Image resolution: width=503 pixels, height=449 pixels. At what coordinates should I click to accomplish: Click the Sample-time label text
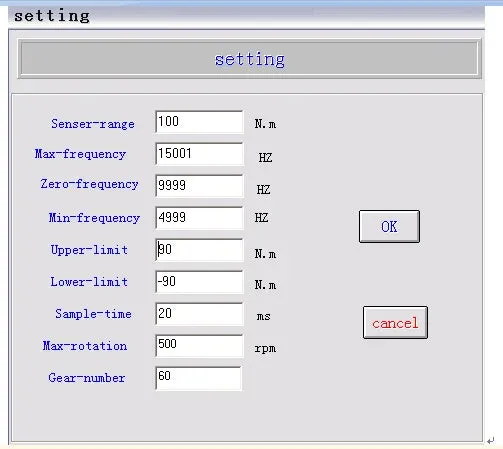pos(93,314)
